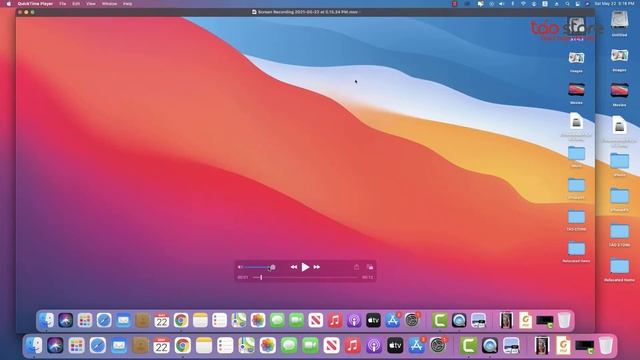Play the screen recording in QuickTime
Image resolution: width=640 pixels, height=360 pixels.
pyautogui.click(x=305, y=267)
